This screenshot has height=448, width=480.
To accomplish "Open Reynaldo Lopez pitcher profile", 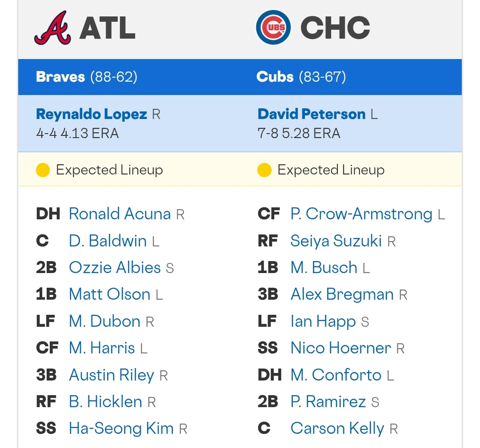I will click(x=92, y=114).
